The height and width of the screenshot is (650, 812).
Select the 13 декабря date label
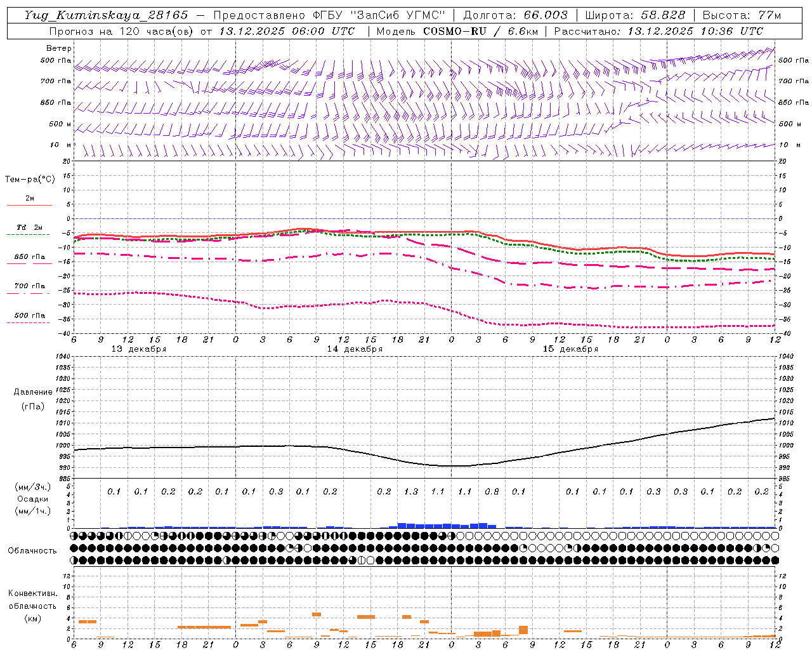[139, 349]
